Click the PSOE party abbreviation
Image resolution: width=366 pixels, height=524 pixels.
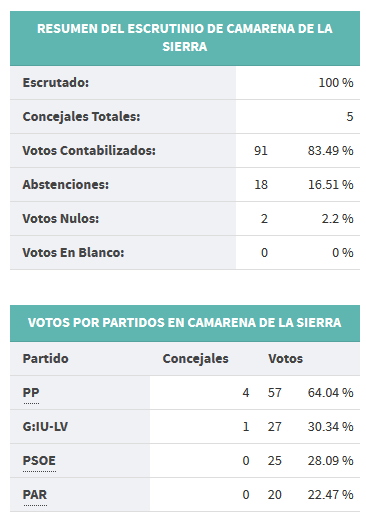39,461
